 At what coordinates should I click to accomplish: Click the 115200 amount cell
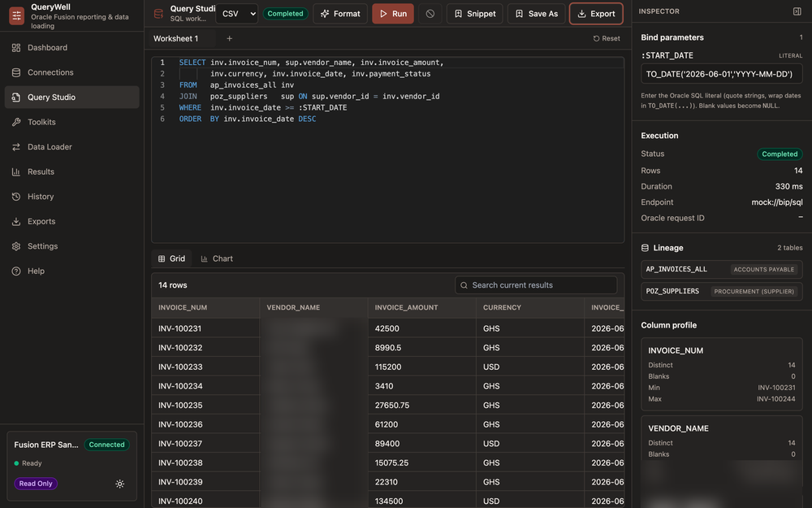click(x=422, y=367)
